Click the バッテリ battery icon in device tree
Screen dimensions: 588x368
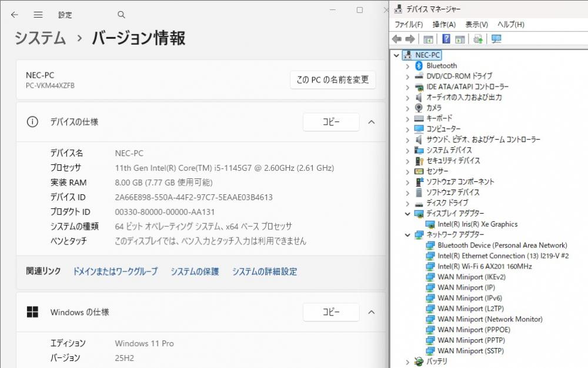click(x=419, y=362)
